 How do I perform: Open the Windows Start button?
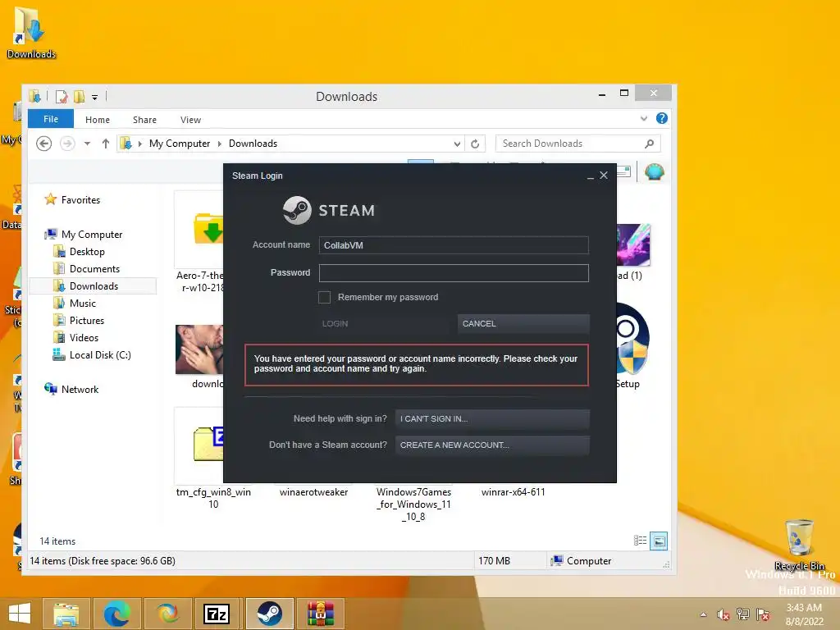coord(20,614)
